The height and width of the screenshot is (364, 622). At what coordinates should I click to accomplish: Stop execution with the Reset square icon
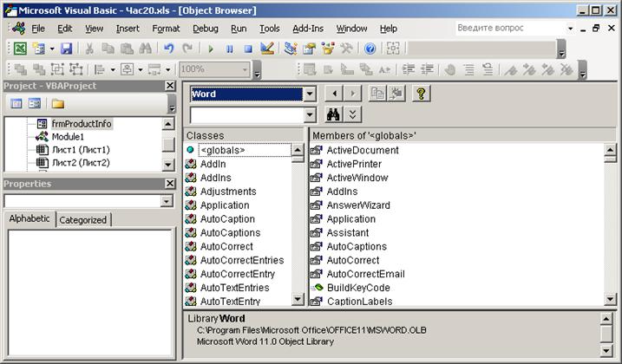[x=248, y=49]
